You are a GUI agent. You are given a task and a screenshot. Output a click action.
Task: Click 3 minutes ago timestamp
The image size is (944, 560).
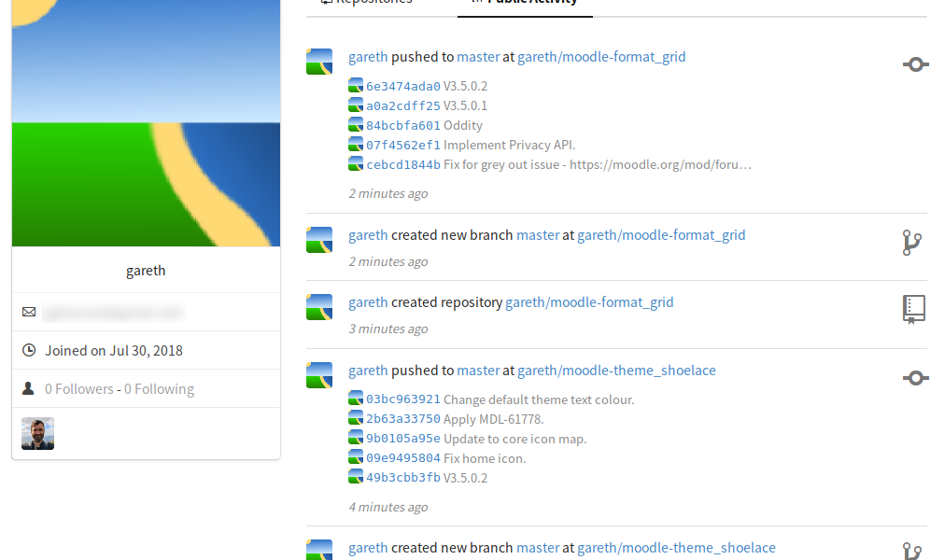(388, 329)
